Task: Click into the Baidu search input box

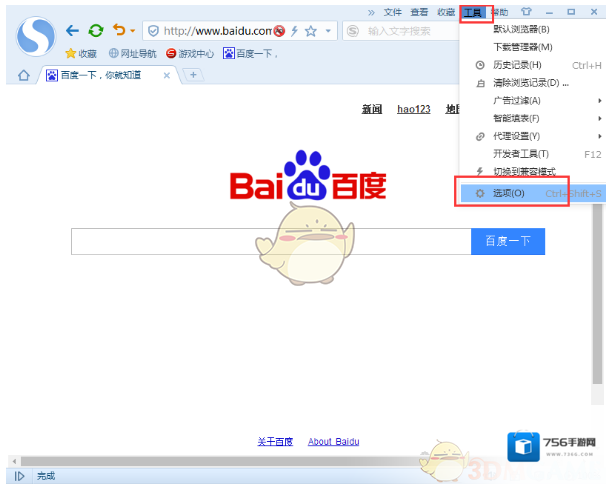Action: (x=270, y=241)
